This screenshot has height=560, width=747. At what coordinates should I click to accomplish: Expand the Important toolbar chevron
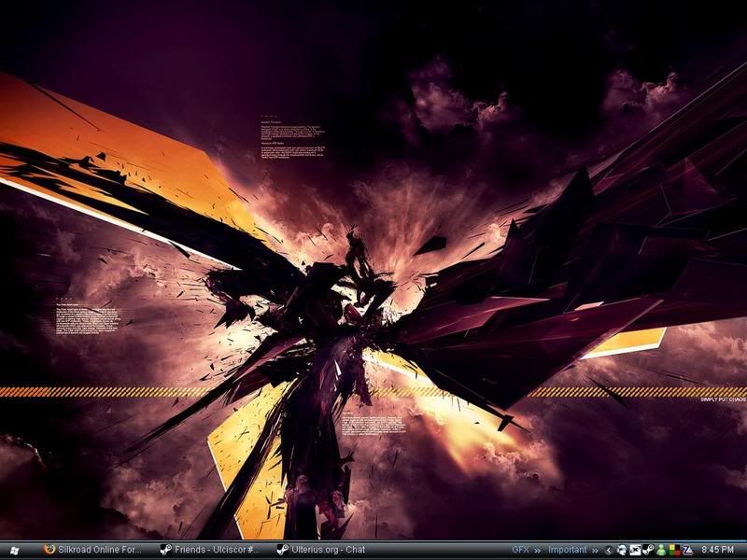[595, 550]
